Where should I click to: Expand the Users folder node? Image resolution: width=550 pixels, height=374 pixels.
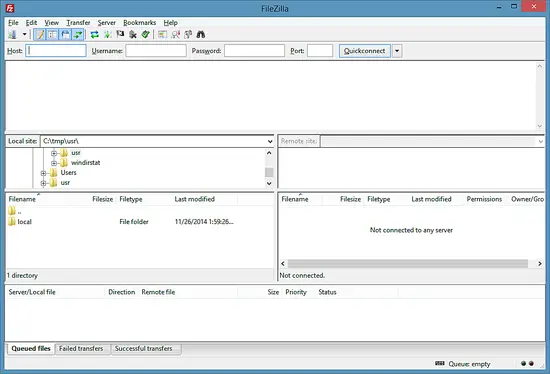pos(43,173)
